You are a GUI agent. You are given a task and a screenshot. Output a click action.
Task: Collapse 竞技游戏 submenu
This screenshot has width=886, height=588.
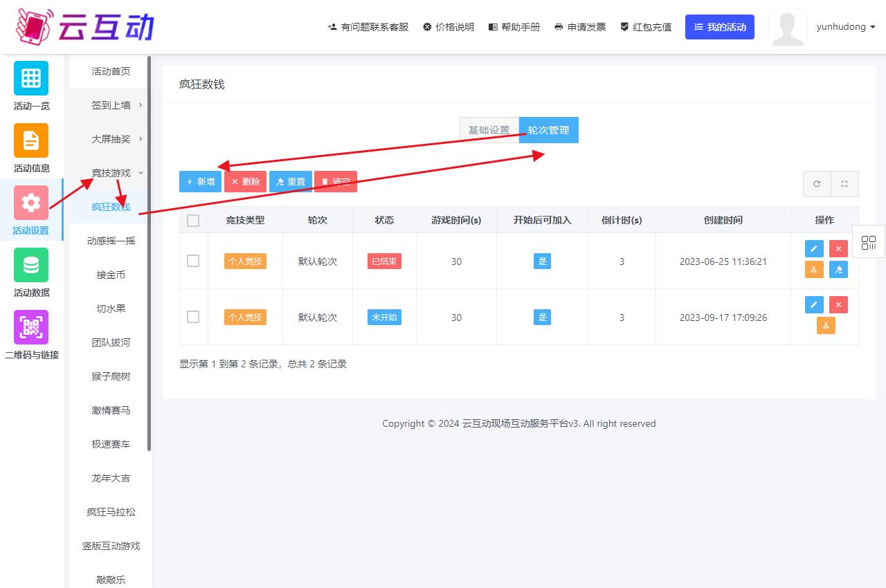coord(111,173)
